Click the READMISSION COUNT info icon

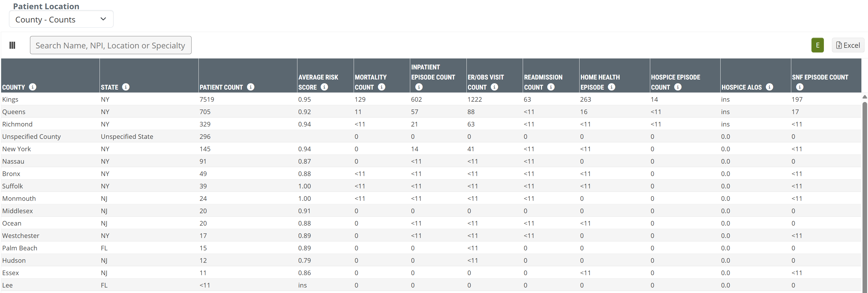(551, 87)
